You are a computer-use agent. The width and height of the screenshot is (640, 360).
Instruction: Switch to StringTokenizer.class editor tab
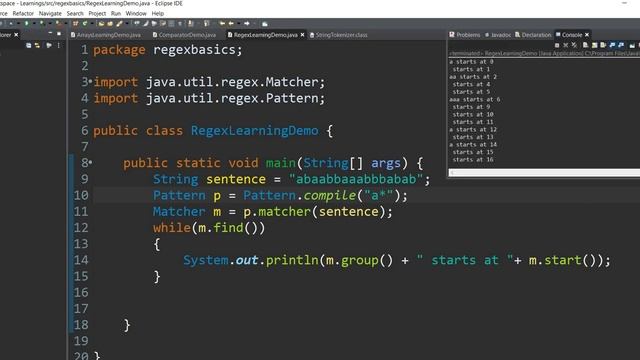point(339,35)
